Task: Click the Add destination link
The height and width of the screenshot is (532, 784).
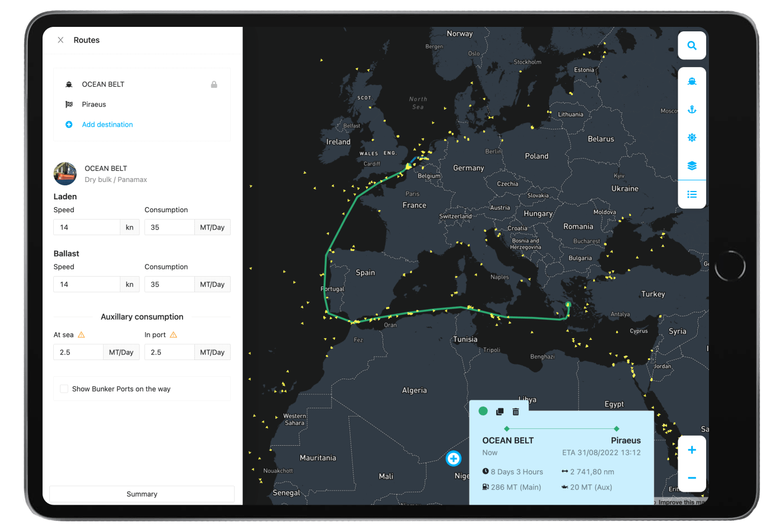Action: coord(107,124)
